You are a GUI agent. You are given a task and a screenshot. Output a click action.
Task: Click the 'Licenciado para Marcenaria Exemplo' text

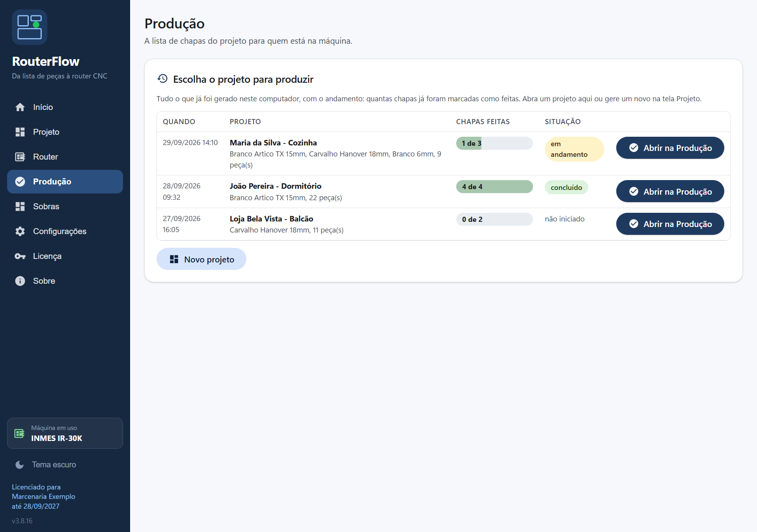(43, 492)
